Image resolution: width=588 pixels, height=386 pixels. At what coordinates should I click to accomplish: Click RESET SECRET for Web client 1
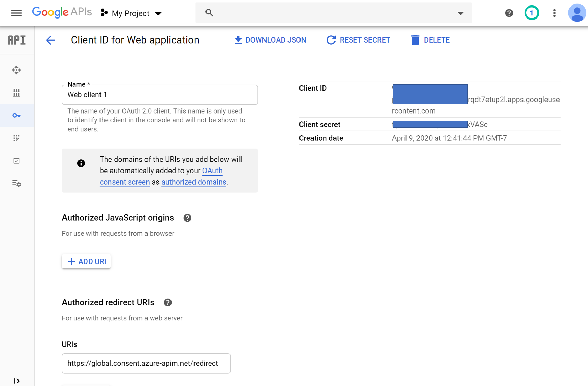point(358,40)
